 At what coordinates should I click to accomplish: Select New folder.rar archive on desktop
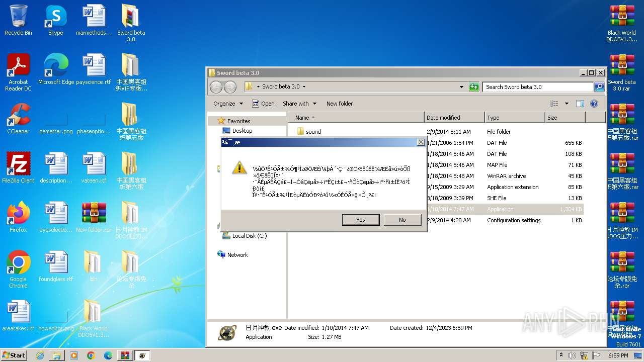(x=94, y=217)
